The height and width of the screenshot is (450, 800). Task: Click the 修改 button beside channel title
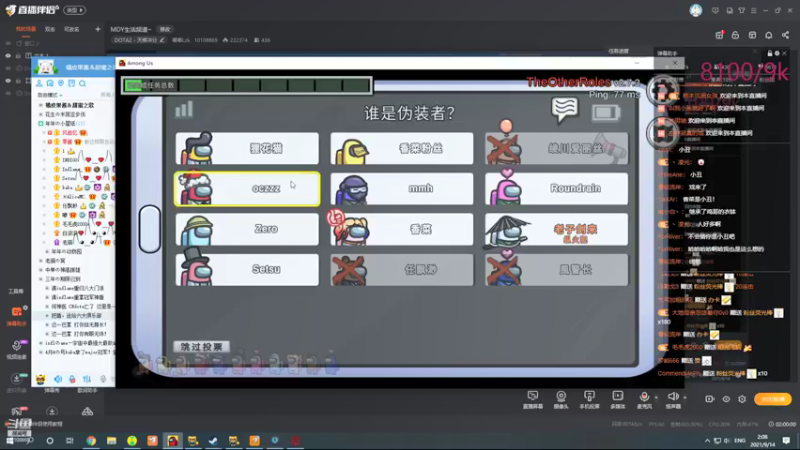tap(164, 30)
